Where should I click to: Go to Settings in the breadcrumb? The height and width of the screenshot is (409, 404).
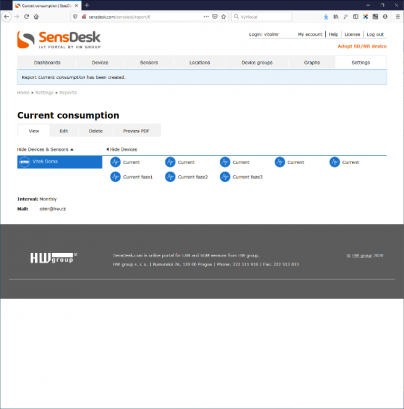tap(44, 93)
